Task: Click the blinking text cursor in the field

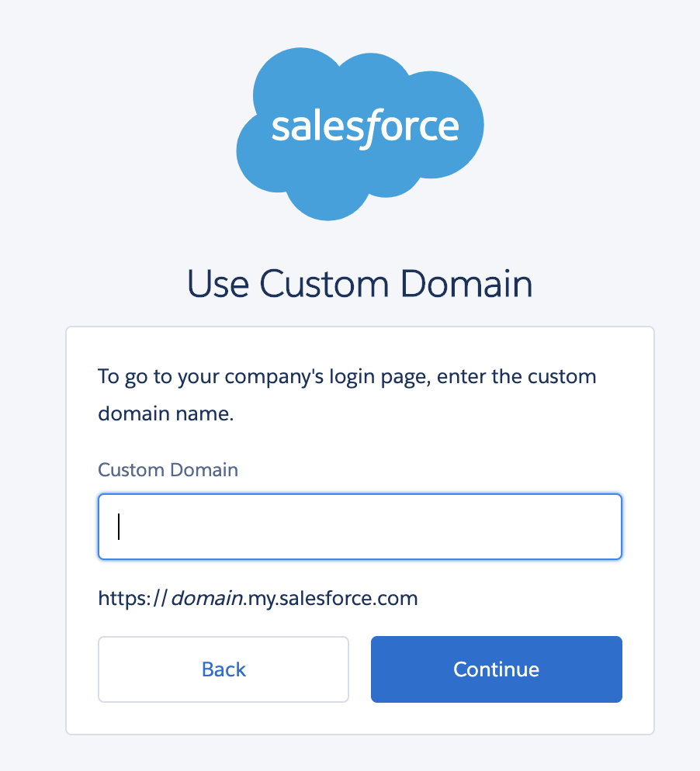Action: pyautogui.click(x=119, y=527)
